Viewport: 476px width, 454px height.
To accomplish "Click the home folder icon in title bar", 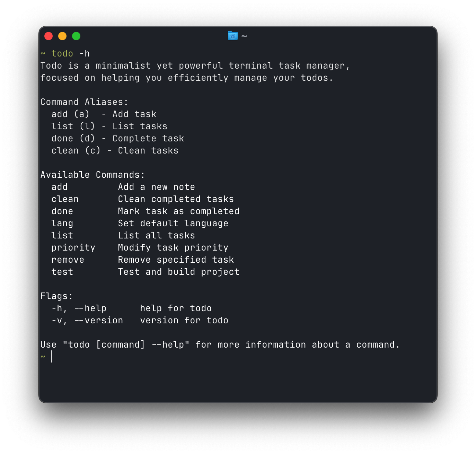I will tap(232, 36).
